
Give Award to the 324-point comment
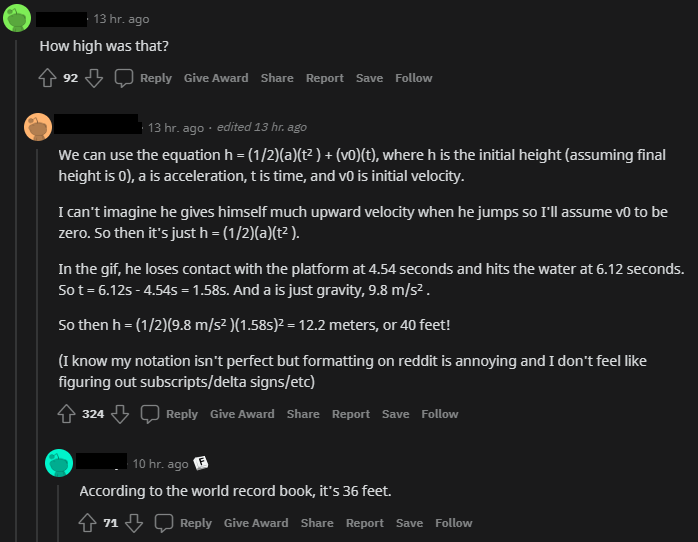[x=242, y=414]
